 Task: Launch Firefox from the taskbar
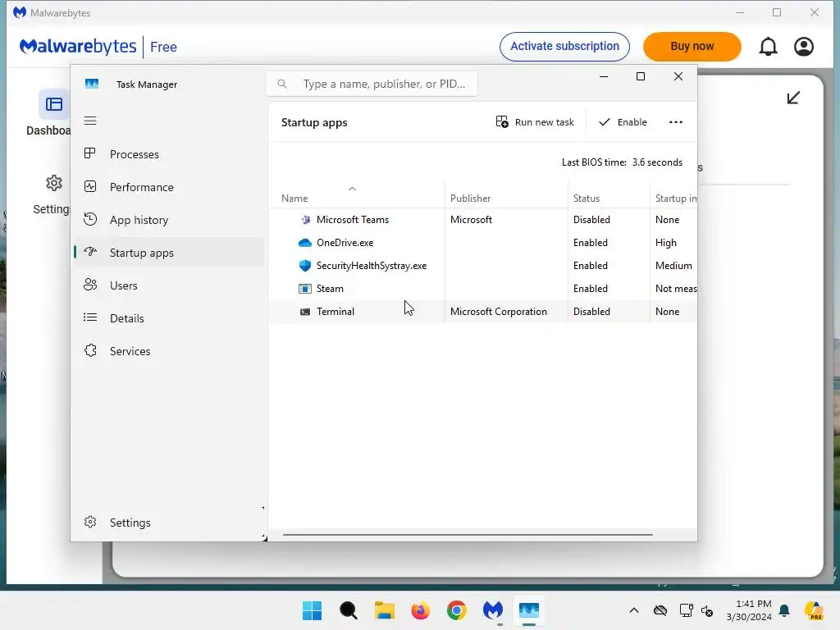(x=421, y=610)
